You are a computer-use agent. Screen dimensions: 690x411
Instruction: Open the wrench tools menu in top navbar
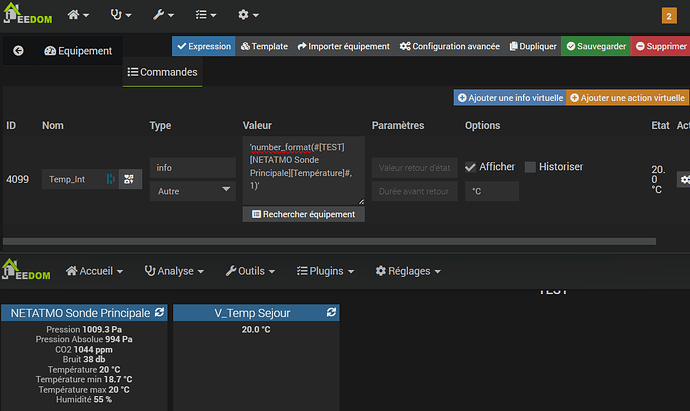(163, 15)
